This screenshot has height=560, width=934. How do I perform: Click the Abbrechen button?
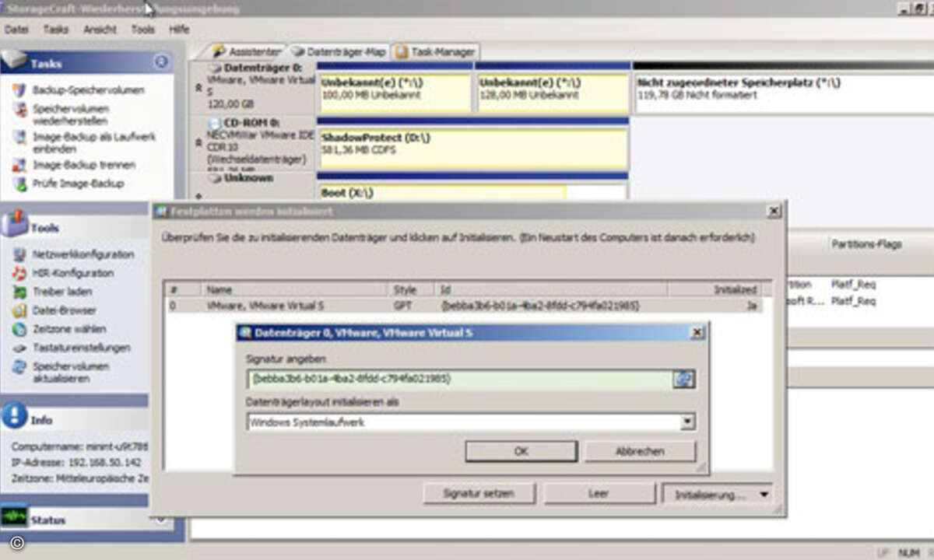(x=640, y=451)
